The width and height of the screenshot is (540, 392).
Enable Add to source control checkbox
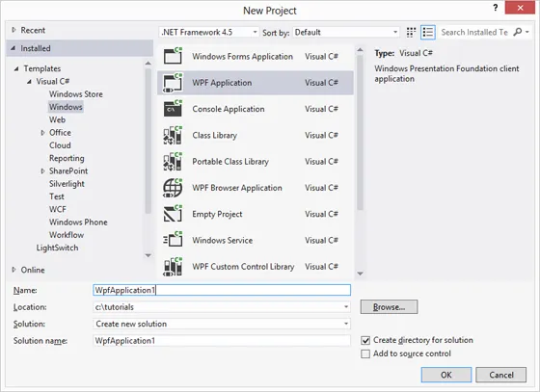[365, 353]
